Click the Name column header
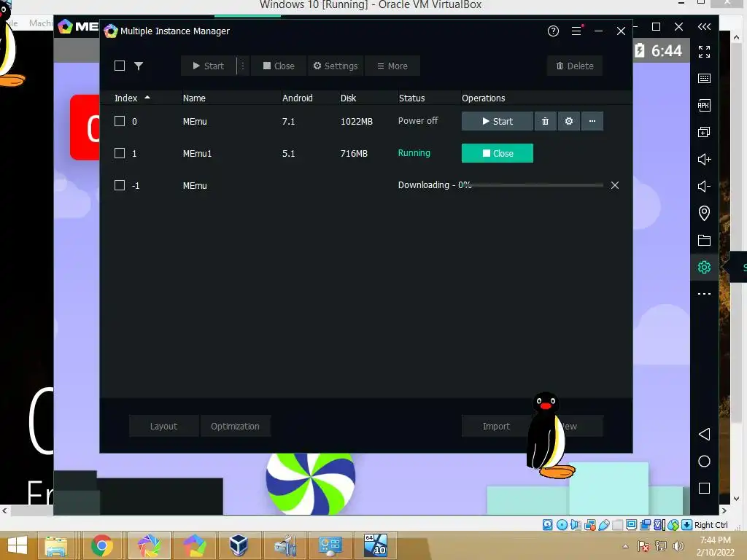Image resolution: width=747 pixels, height=560 pixels. tap(194, 98)
